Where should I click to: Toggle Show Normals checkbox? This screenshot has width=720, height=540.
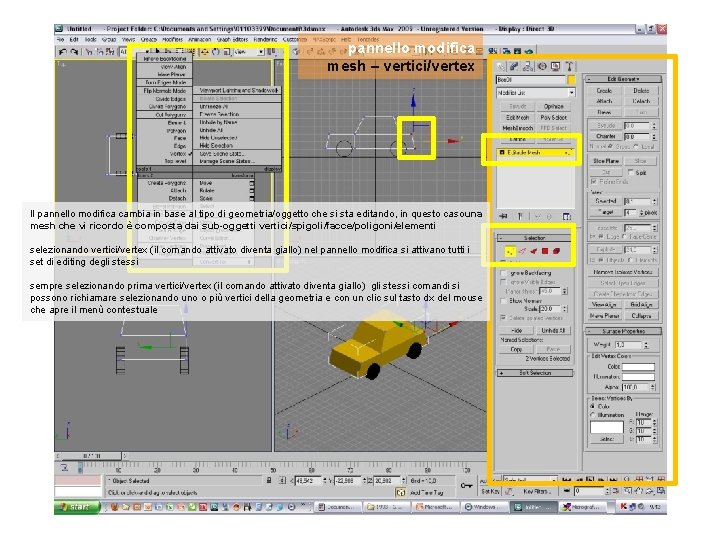coord(504,301)
